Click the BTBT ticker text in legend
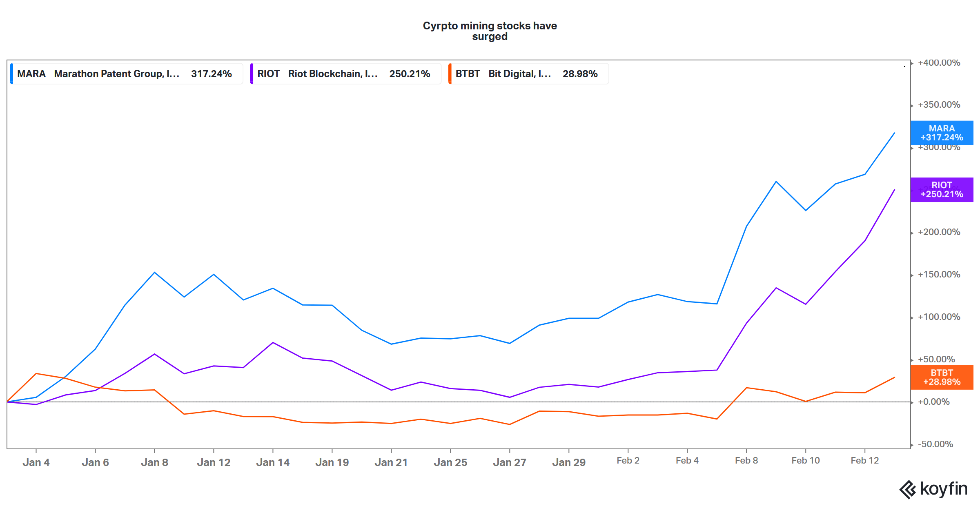Screen dimensions: 980x506 [x=468, y=74]
